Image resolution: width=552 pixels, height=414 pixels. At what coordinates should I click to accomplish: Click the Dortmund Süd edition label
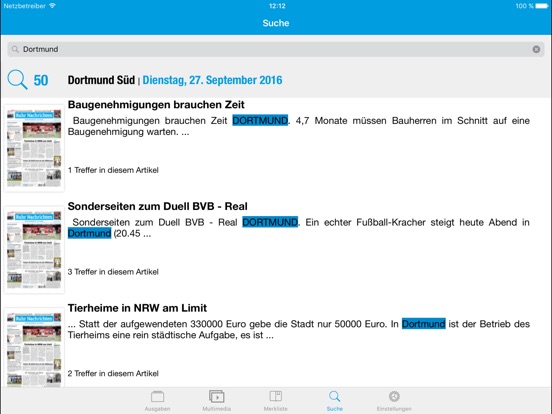[x=101, y=80]
